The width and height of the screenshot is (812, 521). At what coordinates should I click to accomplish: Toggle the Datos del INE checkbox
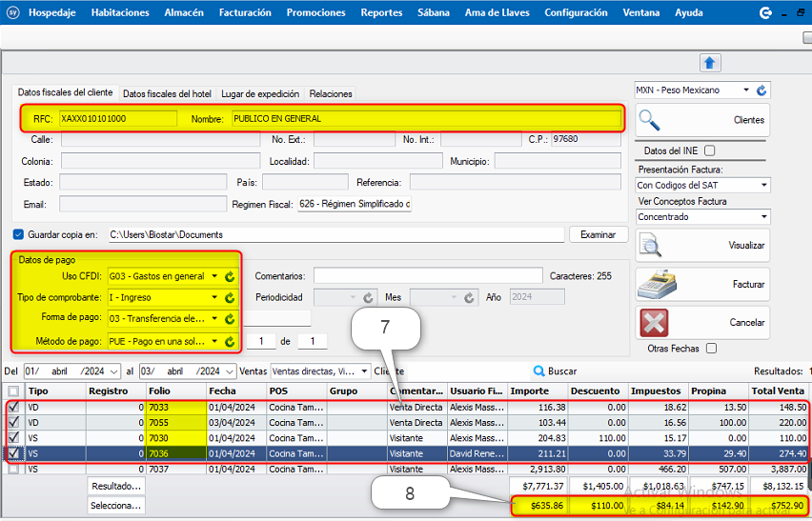[709, 150]
